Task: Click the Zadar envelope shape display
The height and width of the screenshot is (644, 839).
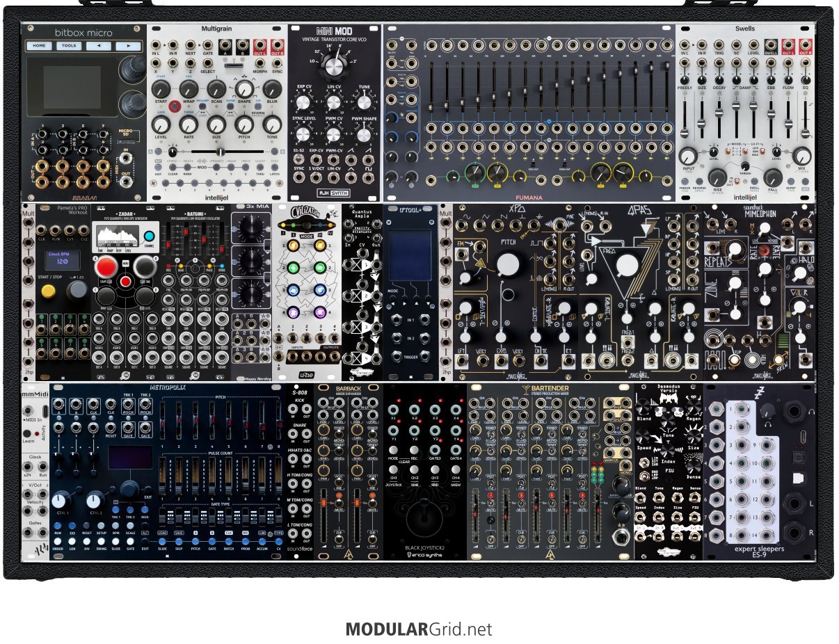Action: coord(118,234)
